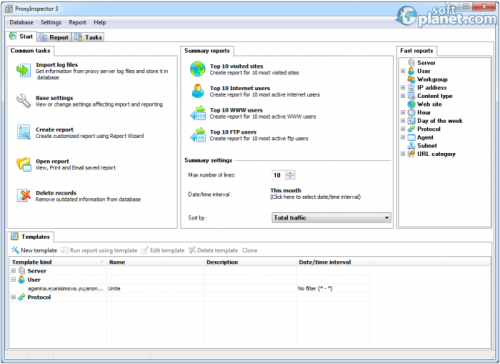Click the Server icon in Fast reports
The image size is (500, 364).
tap(411, 63)
